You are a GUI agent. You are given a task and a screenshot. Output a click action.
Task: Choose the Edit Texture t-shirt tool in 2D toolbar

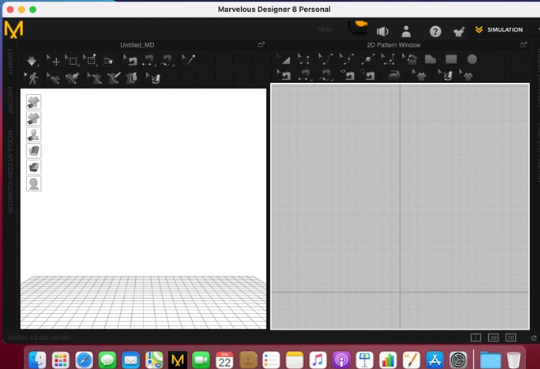pos(419,75)
